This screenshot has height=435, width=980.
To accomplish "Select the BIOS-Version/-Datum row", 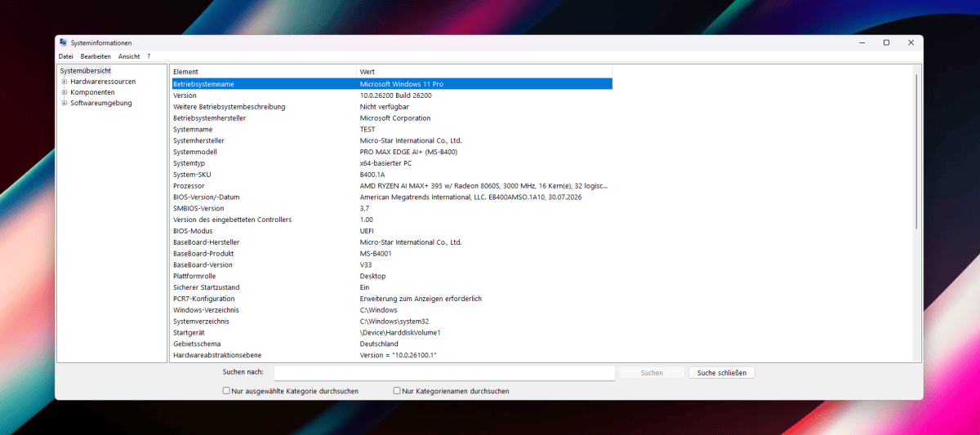I will point(391,197).
